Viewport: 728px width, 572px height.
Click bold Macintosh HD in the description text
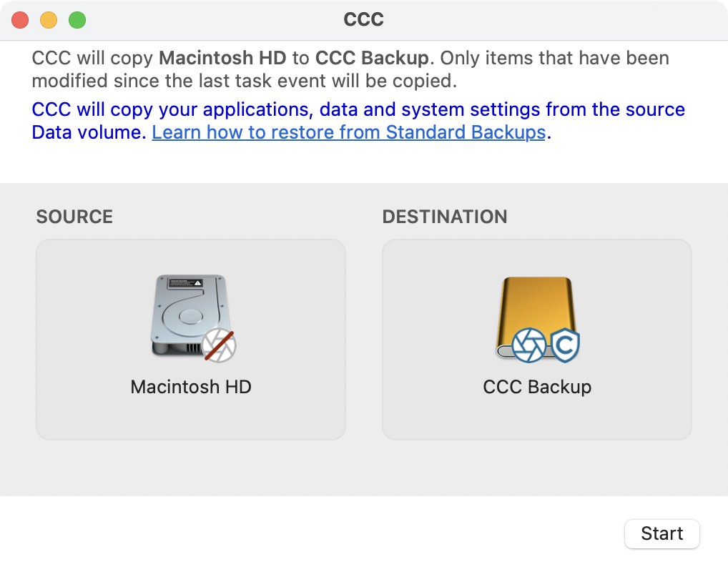coord(222,58)
